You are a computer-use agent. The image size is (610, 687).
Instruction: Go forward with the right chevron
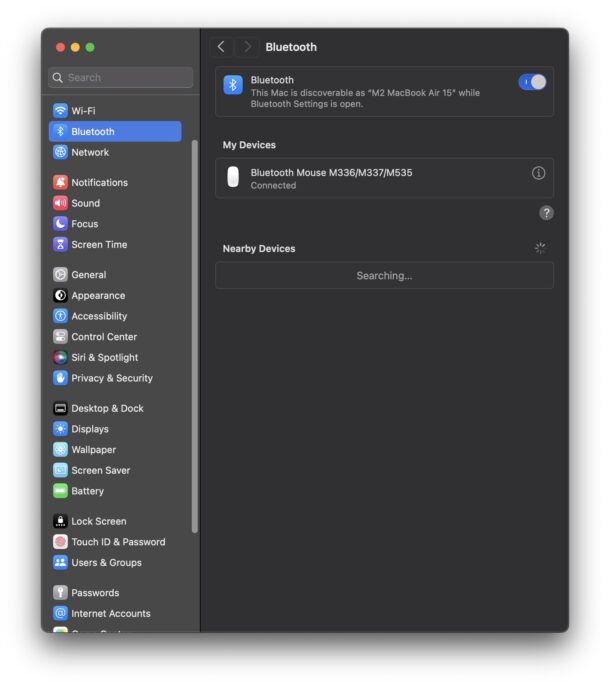[x=247, y=47]
